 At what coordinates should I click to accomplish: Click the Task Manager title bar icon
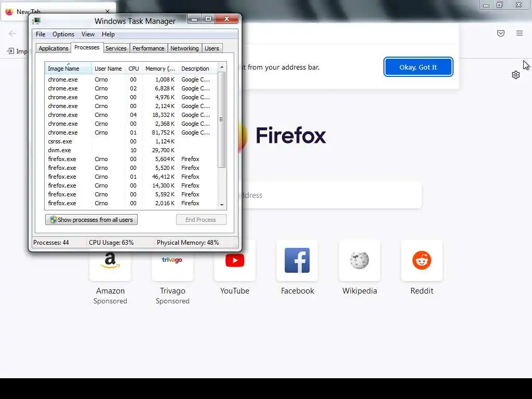coord(36,21)
